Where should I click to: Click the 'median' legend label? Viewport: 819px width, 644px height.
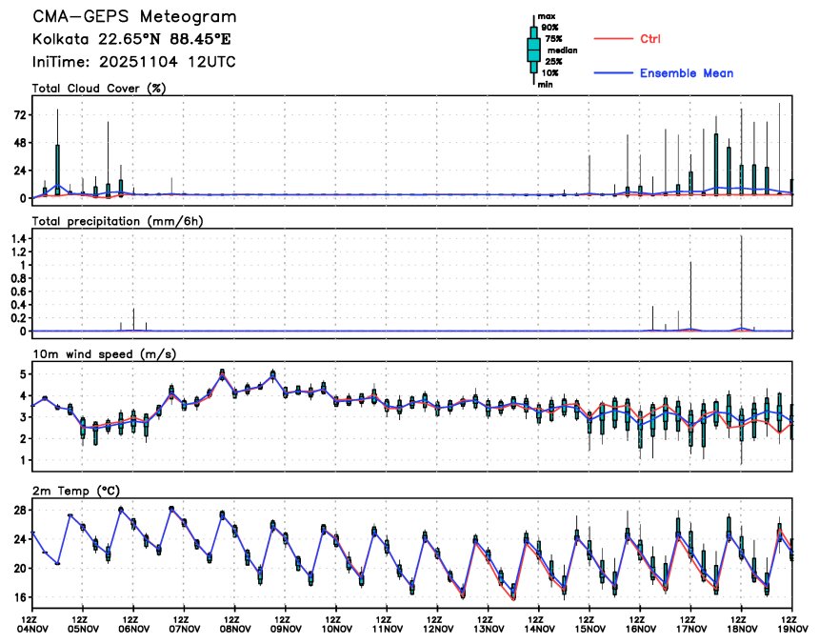(562, 50)
